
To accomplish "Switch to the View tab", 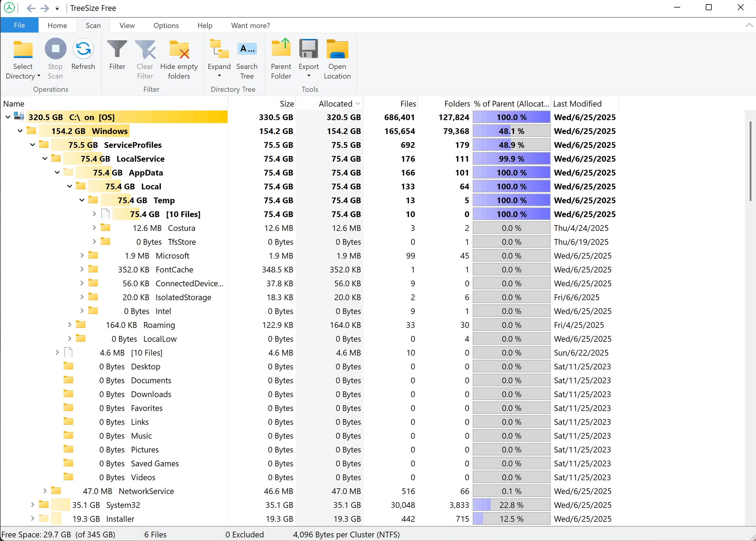I will pos(127,26).
